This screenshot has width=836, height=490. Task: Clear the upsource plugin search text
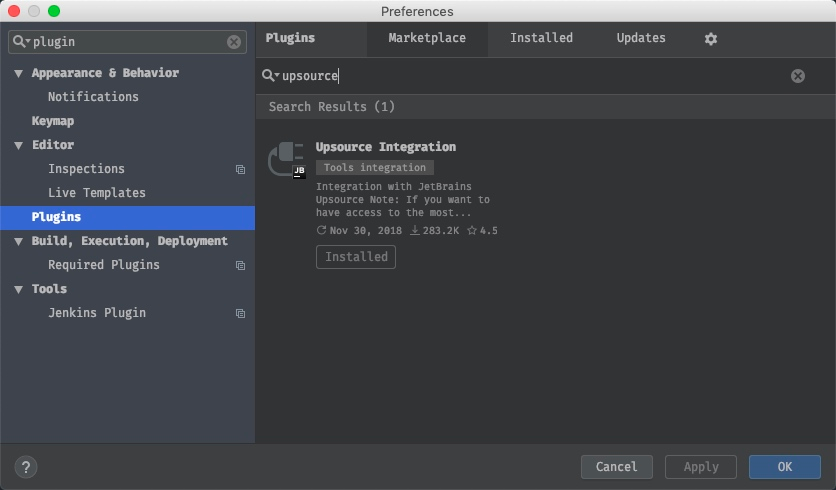coord(797,76)
